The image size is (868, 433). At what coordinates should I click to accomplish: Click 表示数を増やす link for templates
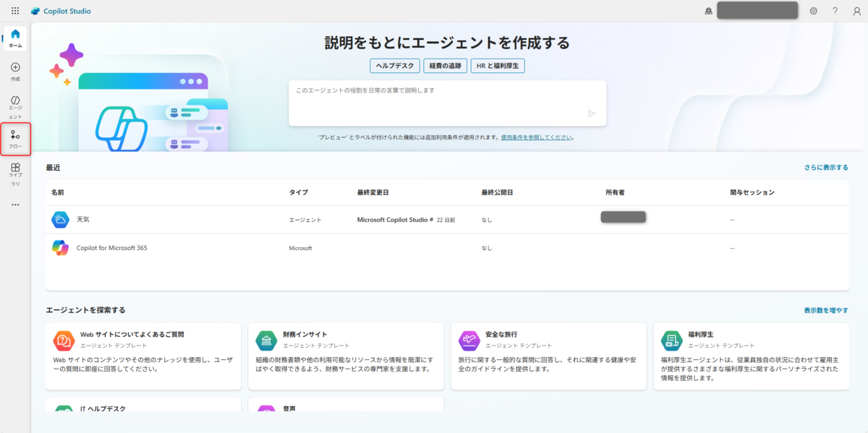coord(826,310)
